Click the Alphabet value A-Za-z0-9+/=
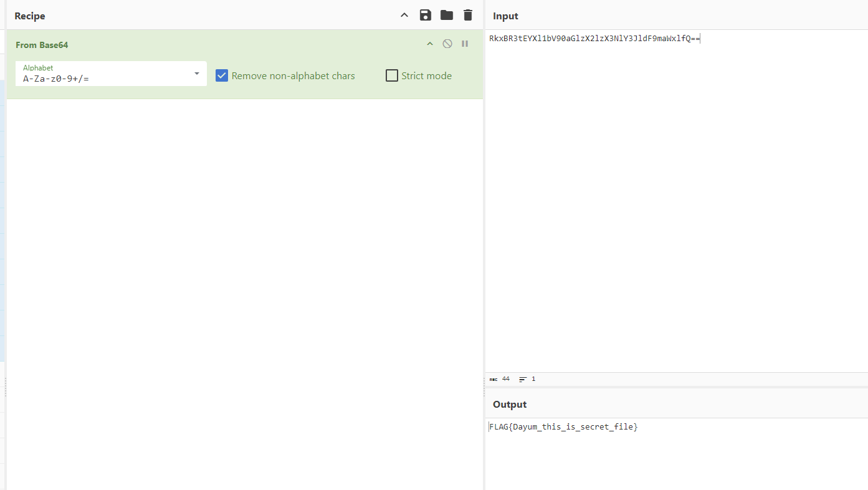 pyautogui.click(x=56, y=79)
